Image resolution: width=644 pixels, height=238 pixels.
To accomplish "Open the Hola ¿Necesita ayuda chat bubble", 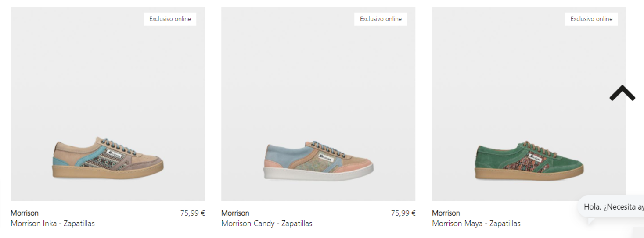I will (611, 207).
